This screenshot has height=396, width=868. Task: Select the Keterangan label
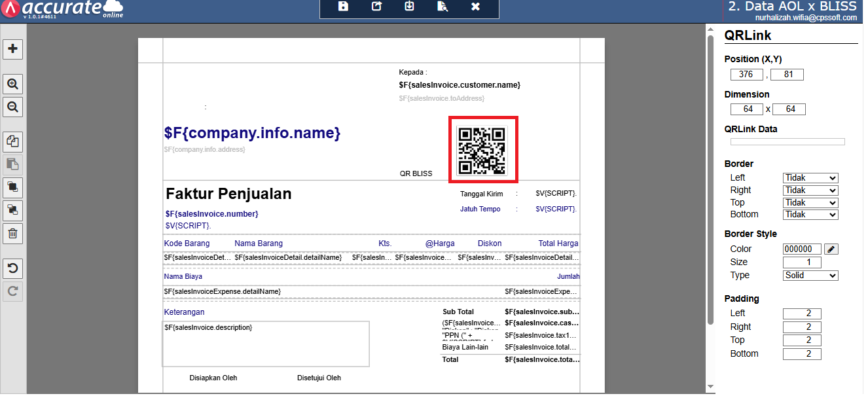[184, 313]
